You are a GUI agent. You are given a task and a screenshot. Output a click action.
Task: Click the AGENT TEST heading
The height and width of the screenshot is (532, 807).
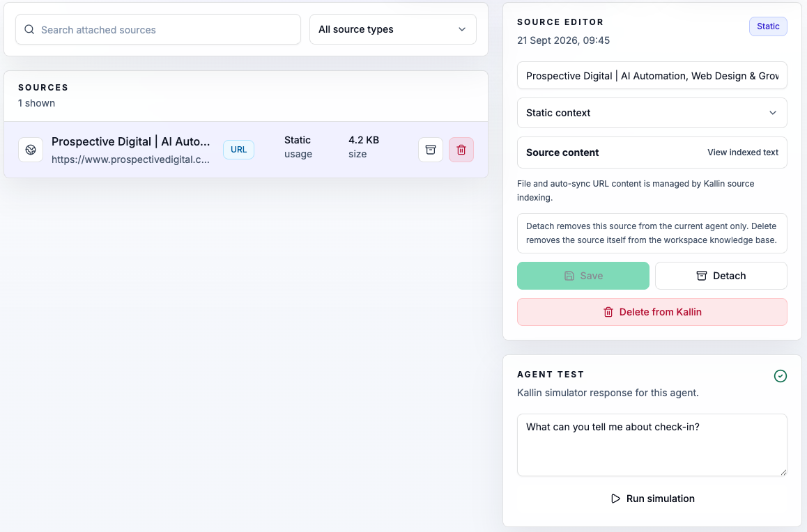550,374
